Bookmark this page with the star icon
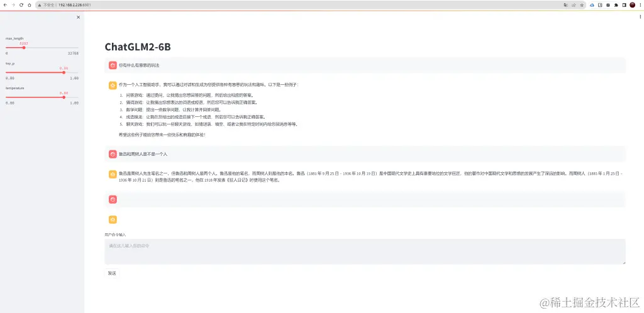This screenshot has height=313, width=644. [582, 5]
